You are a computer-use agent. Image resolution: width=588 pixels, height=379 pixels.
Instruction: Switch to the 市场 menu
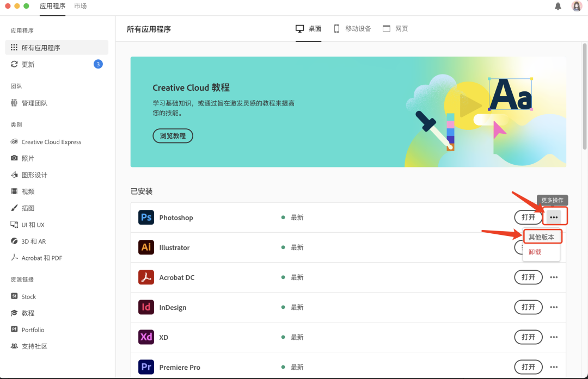tap(81, 6)
